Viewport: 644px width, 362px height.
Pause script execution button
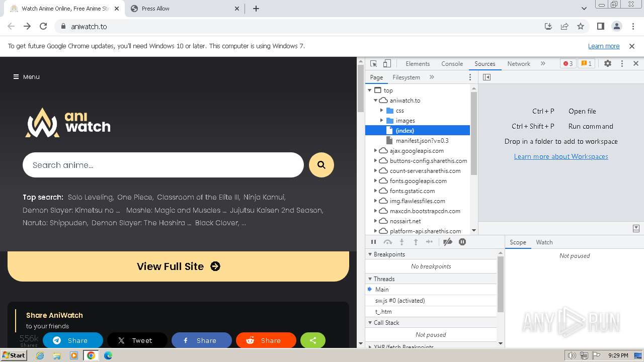[373, 242]
